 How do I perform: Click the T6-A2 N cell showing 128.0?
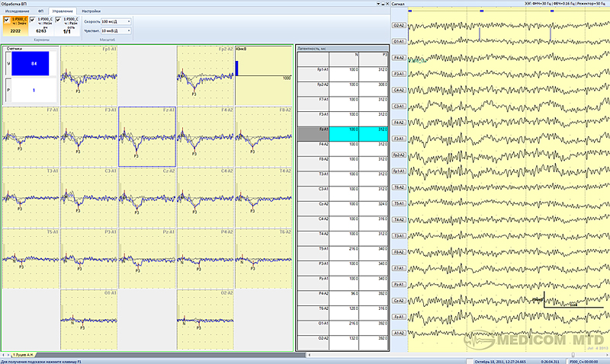(x=344, y=313)
